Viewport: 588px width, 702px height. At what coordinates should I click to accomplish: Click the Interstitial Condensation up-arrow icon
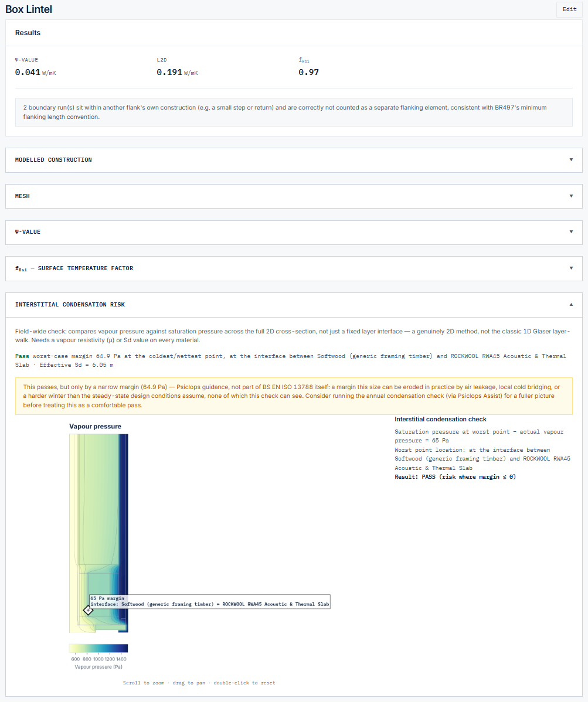[x=571, y=305]
